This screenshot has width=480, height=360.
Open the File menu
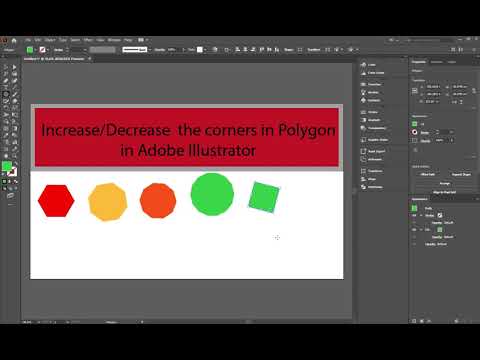28,40
